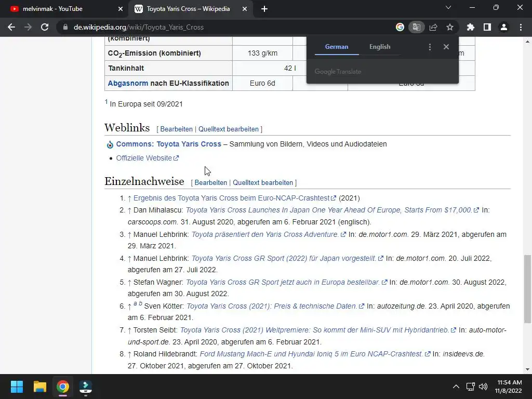
Task: Reload the Wikipedia page
Action: click(45, 27)
